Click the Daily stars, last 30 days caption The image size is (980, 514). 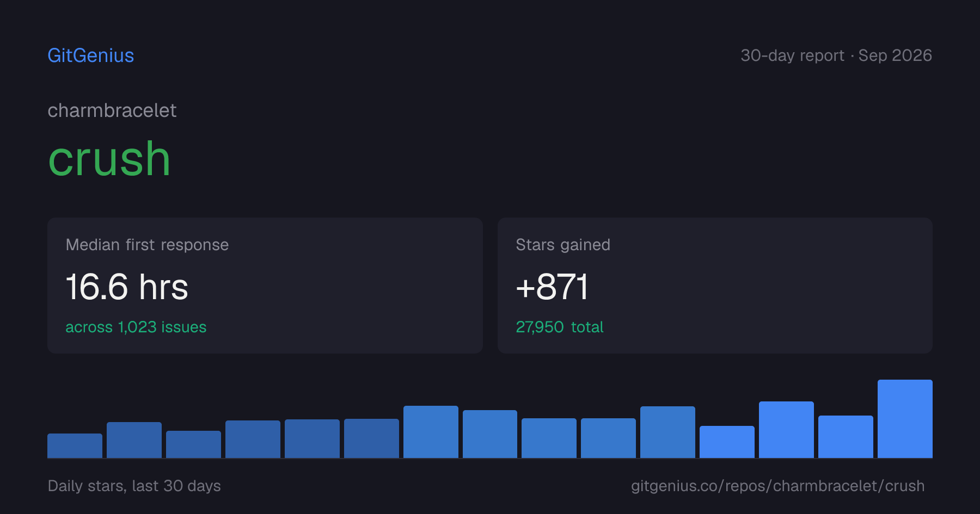pyautogui.click(x=134, y=486)
